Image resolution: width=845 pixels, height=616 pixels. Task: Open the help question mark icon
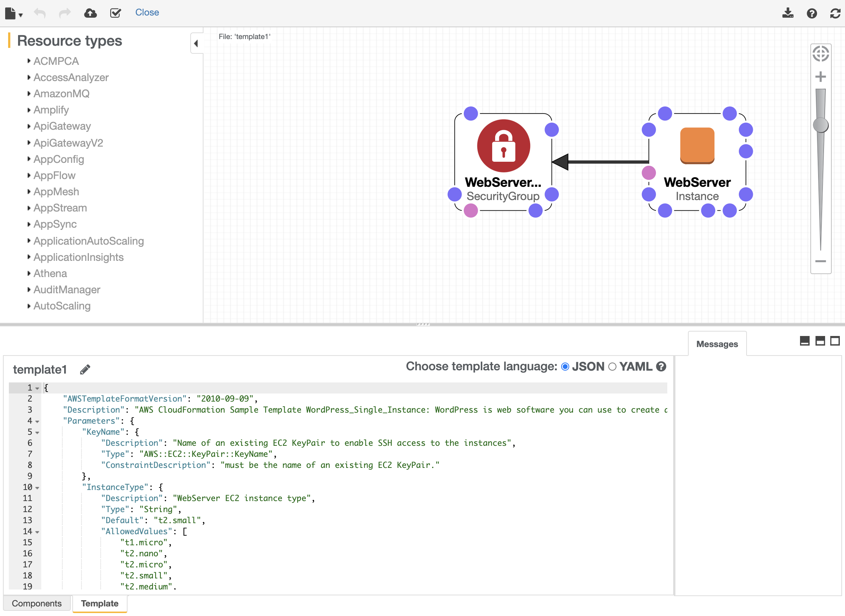point(811,13)
